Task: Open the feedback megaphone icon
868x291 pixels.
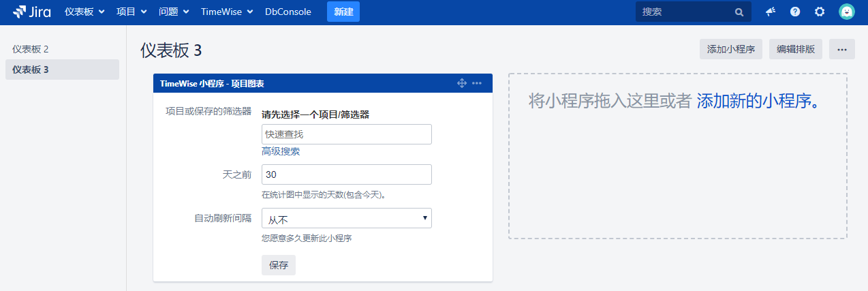Action: (771, 12)
